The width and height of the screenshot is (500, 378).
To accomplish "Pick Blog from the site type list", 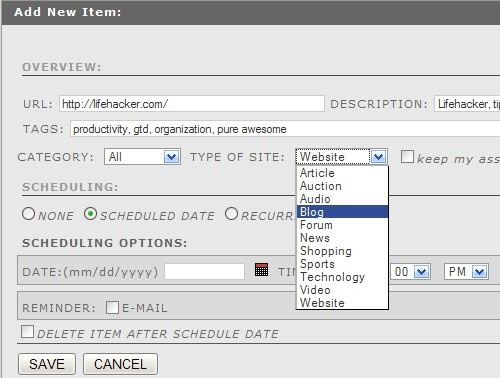I will point(342,212).
